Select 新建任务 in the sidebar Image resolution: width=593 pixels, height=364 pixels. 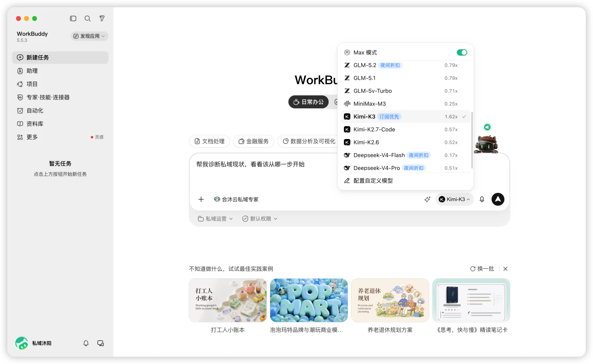pos(60,57)
